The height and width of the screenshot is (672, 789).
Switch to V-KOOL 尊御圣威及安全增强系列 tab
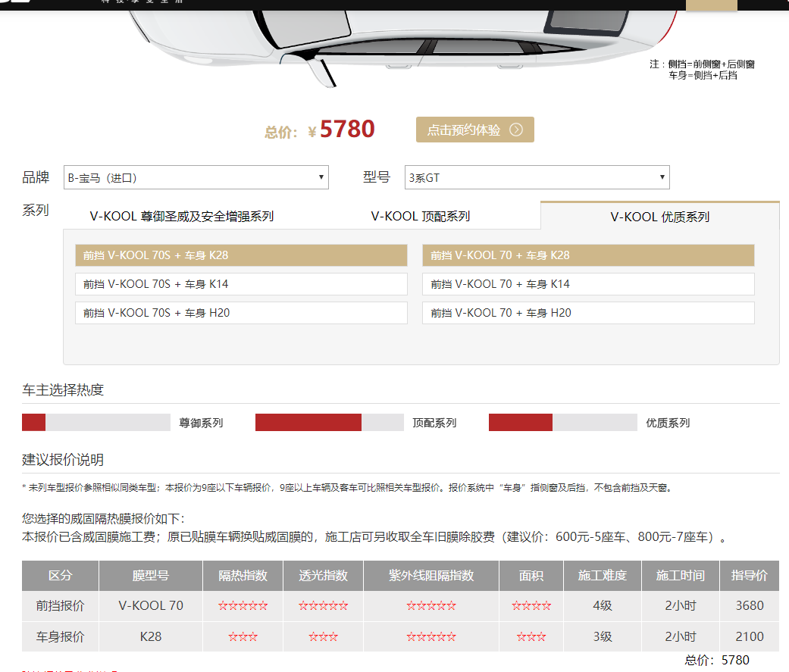coord(182,216)
